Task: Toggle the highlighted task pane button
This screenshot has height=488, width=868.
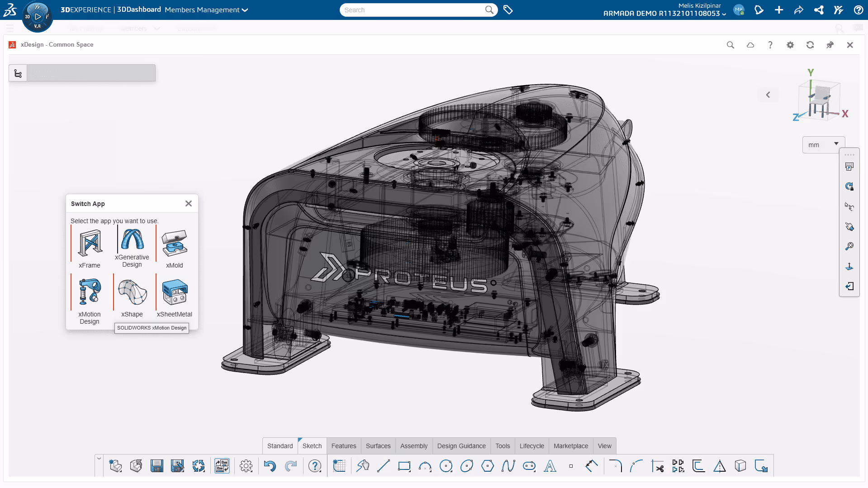Action: click(222, 466)
